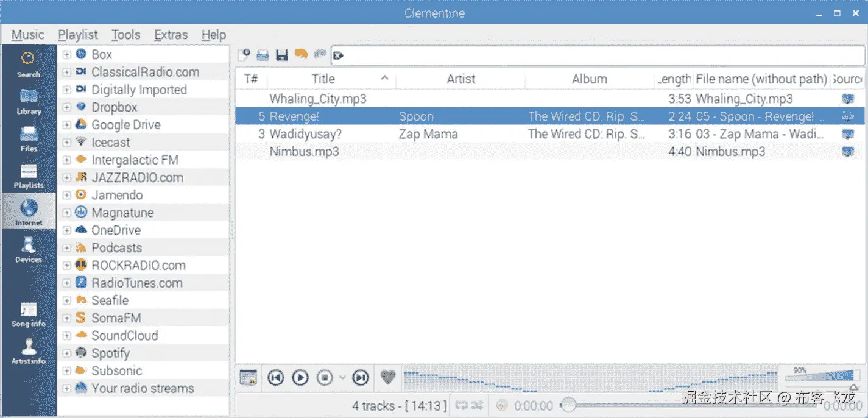Open the Devices sidebar tab
The height and width of the screenshot is (418, 868).
click(x=29, y=250)
